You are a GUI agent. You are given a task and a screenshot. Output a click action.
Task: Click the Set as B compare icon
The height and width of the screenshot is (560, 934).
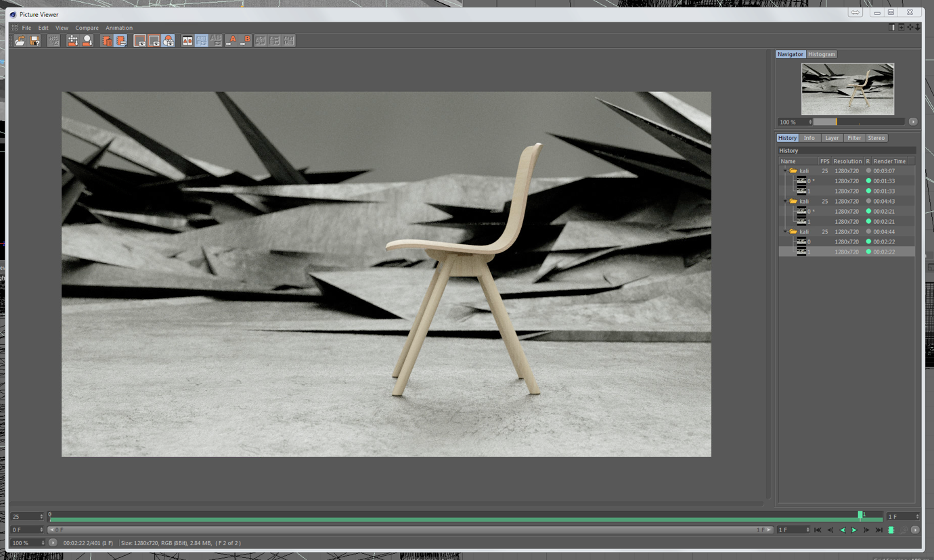(x=245, y=41)
